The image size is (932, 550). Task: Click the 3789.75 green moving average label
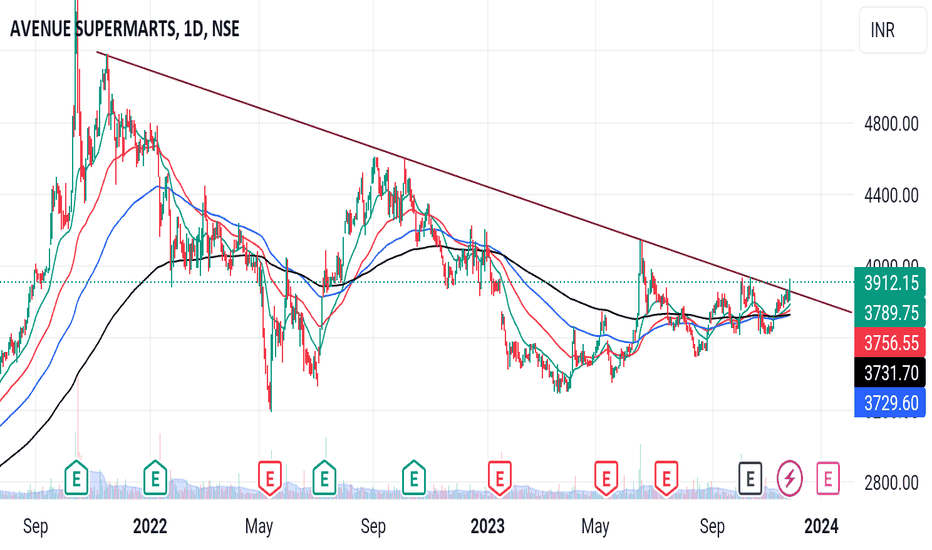click(890, 312)
